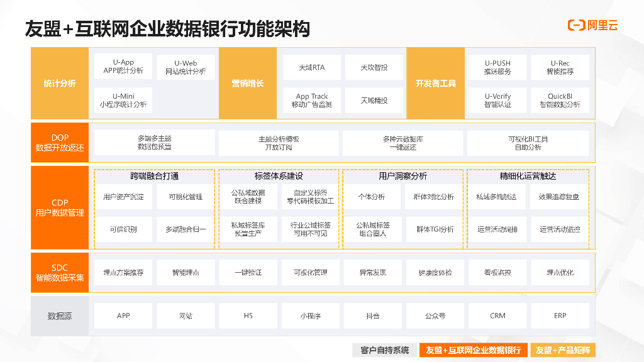Click the 可视化管理 box in the CDP row
The height and width of the screenshot is (362, 644).
tap(186, 197)
